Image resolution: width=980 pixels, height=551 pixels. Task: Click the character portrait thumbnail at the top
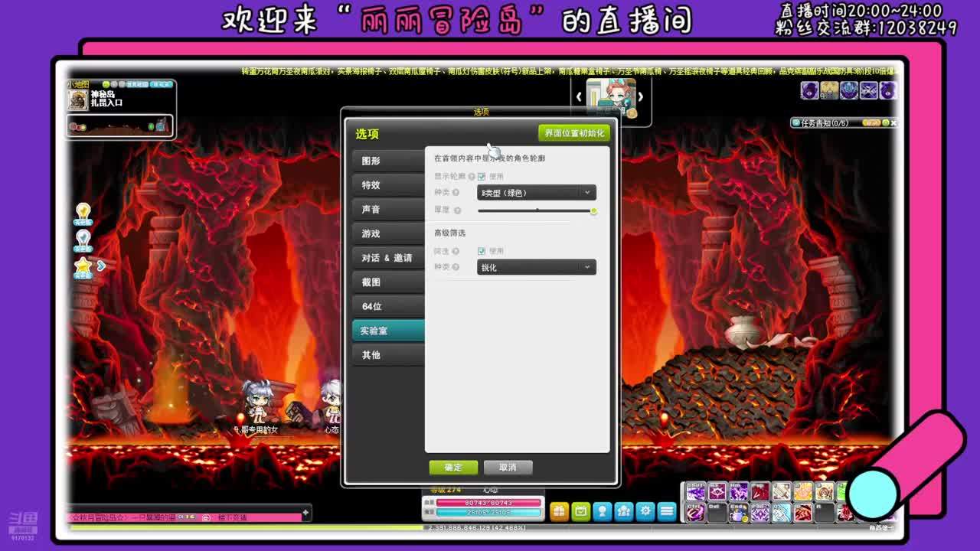[x=611, y=98]
